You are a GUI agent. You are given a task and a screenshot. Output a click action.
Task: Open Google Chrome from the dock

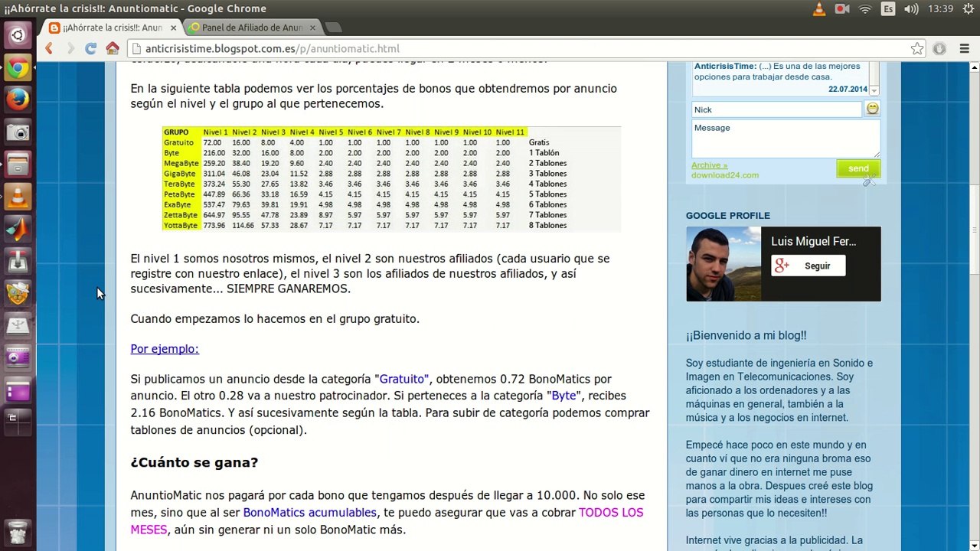click(x=18, y=68)
